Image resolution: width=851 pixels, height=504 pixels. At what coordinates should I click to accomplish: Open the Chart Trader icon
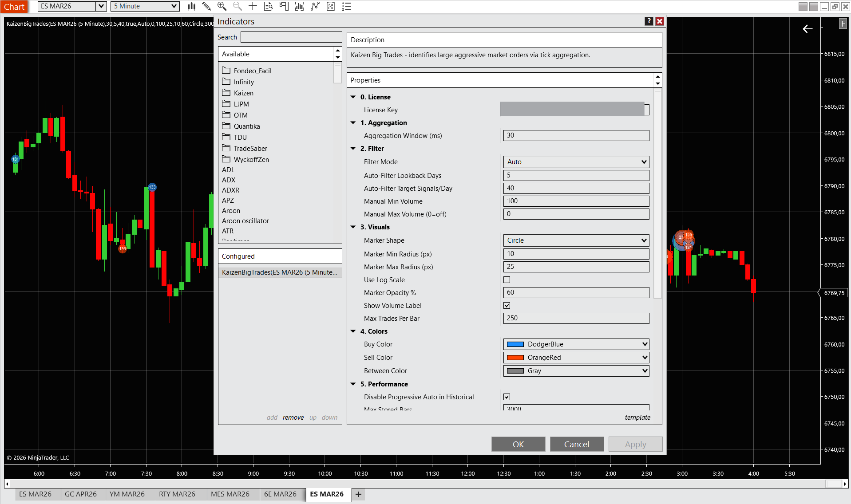pos(284,6)
